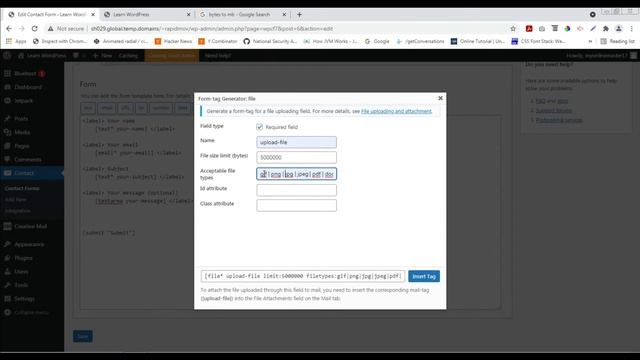Open the Reading list
This screenshot has height=360, width=640.
click(x=618, y=41)
